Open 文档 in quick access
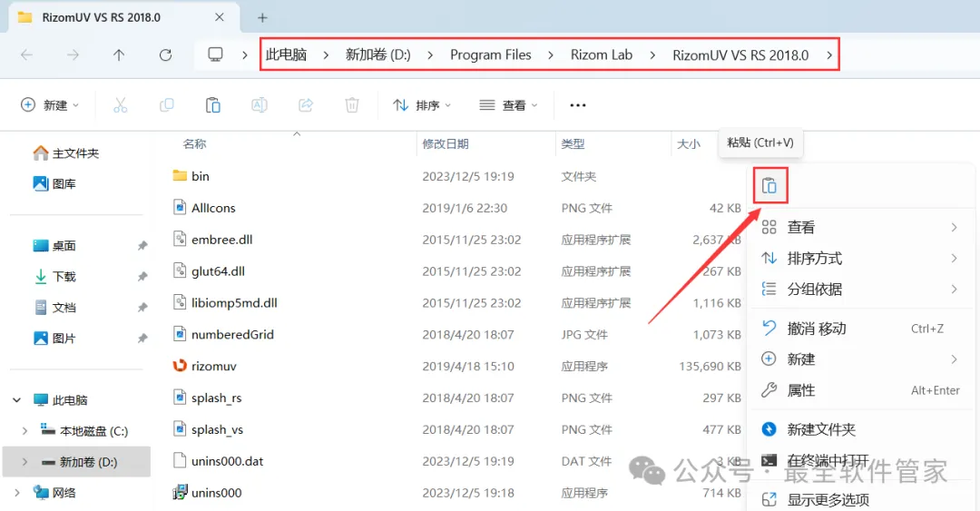Image resolution: width=980 pixels, height=511 pixels. click(x=54, y=307)
